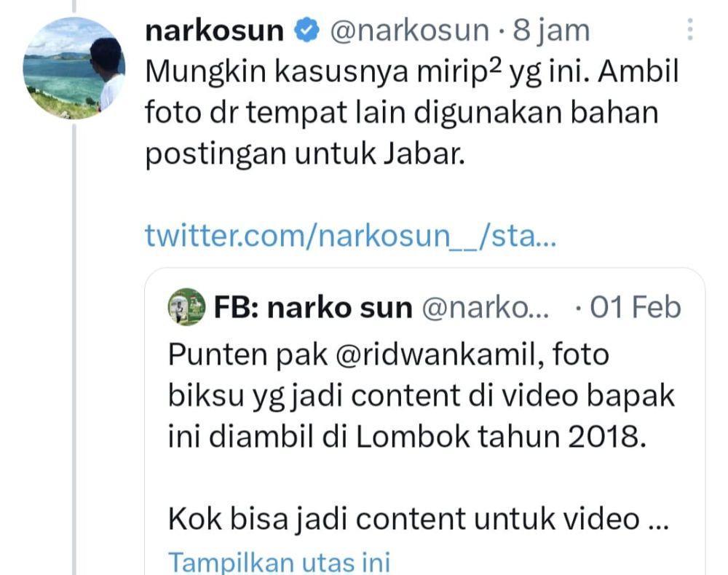Click the 01 Feb date of quoted tweet
Screen dimensions: 728x575
click(x=635, y=307)
